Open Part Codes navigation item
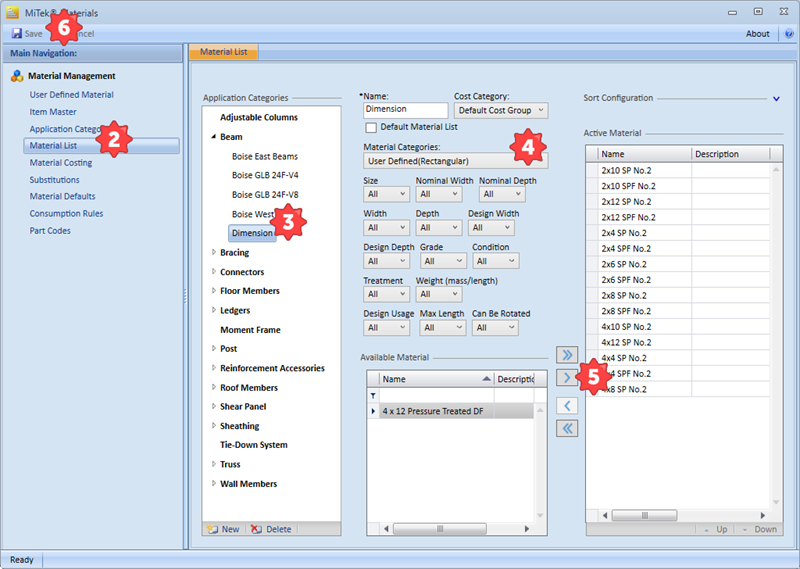Viewport: 800px width, 569px height. (x=50, y=231)
